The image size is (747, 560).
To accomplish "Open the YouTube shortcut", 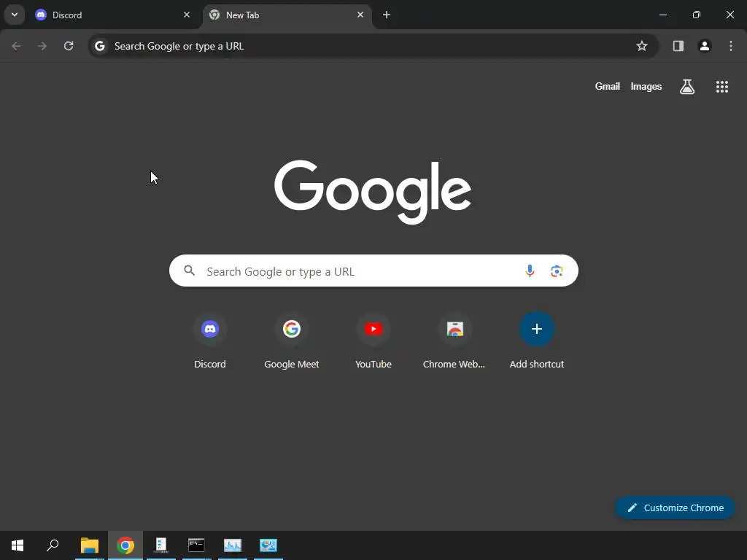I will pyautogui.click(x=373, y=341).
